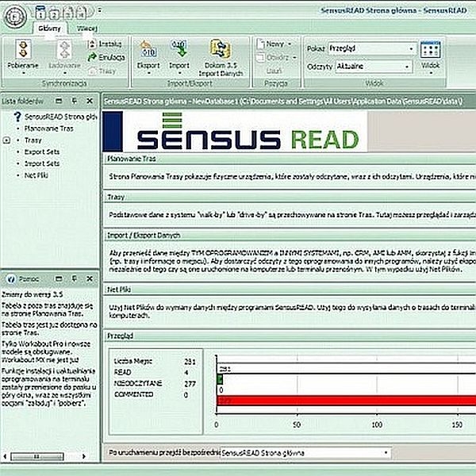The width and height of the screenshot is (476, 476).
Task: Click the Import icon with green arrow
Action: pyautogui.click(x=179, y=49)
